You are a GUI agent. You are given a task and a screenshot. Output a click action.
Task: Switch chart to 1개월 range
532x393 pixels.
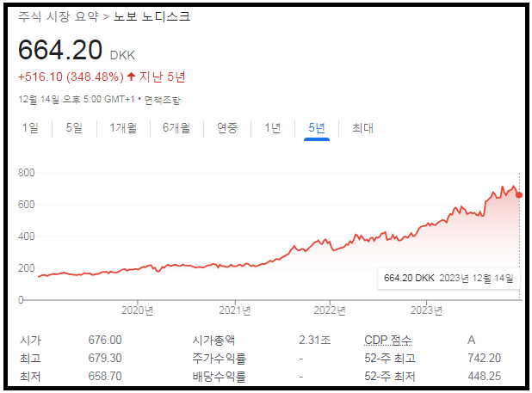[x=123, y=128]
